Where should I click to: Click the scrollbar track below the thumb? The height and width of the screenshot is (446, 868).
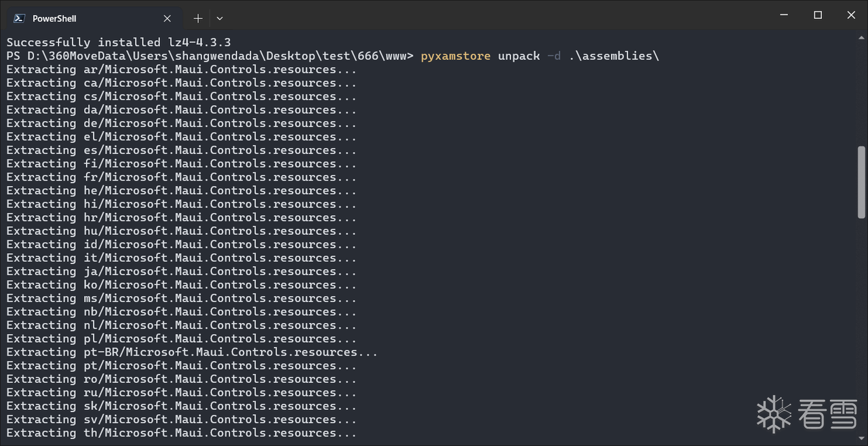(861, 326)
